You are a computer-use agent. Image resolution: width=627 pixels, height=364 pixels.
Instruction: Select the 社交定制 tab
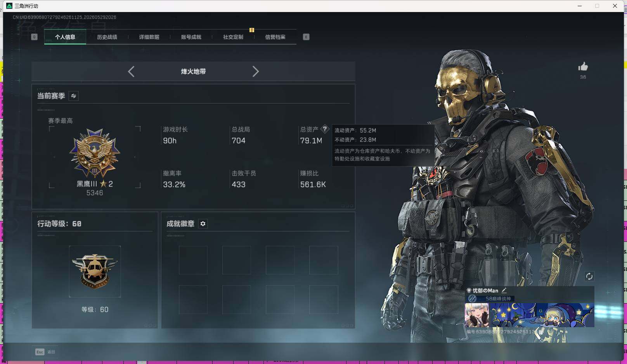coord(233,37)
